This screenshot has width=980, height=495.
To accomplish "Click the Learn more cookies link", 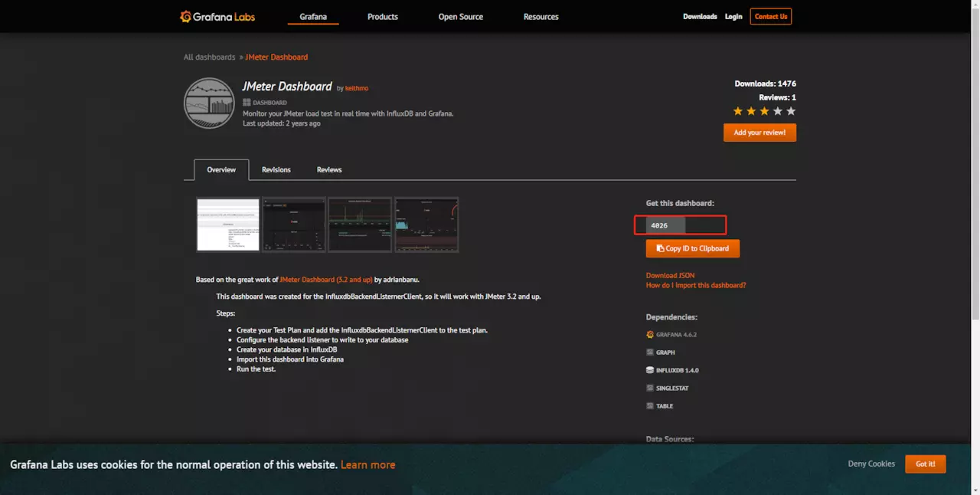I will click(368, 464).
